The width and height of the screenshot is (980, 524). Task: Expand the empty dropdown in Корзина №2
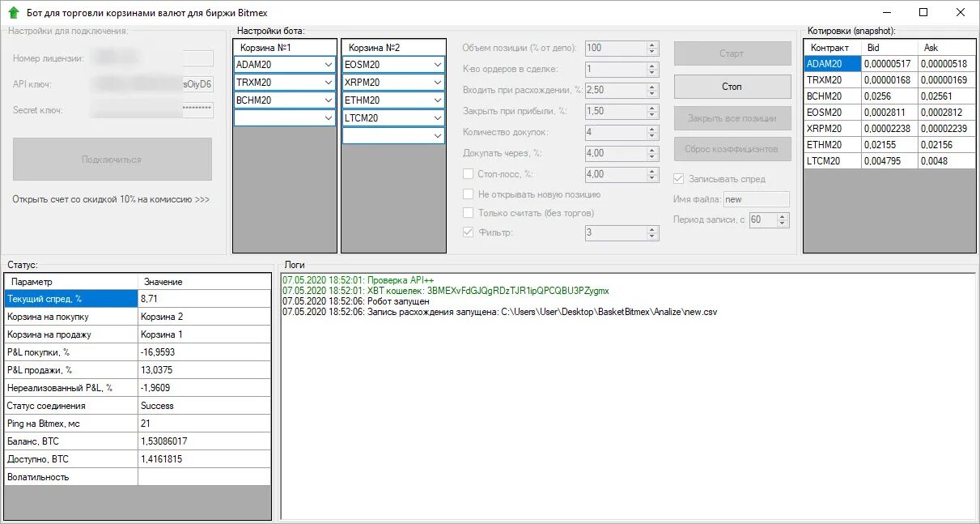(x=438, y=136)
